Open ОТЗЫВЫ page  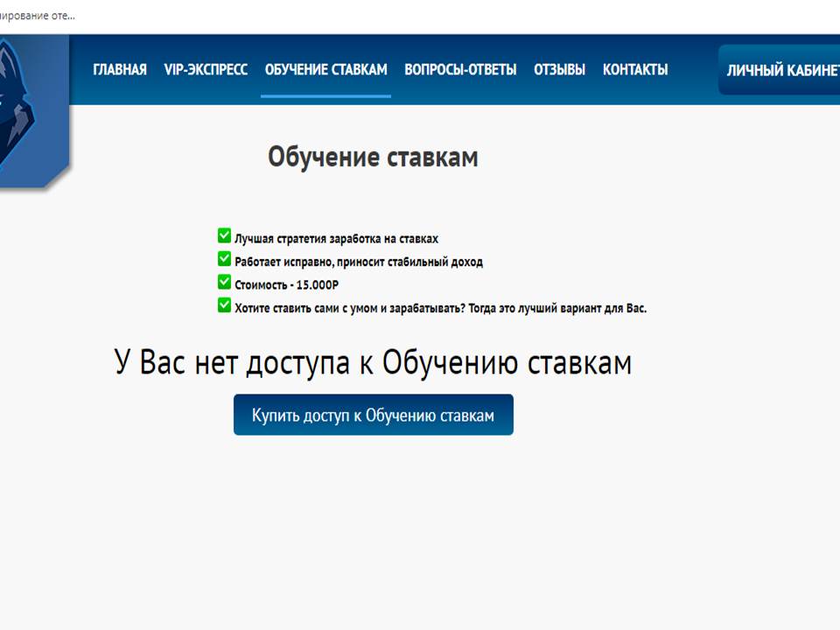pyautogui.click(x=559, y=70)
